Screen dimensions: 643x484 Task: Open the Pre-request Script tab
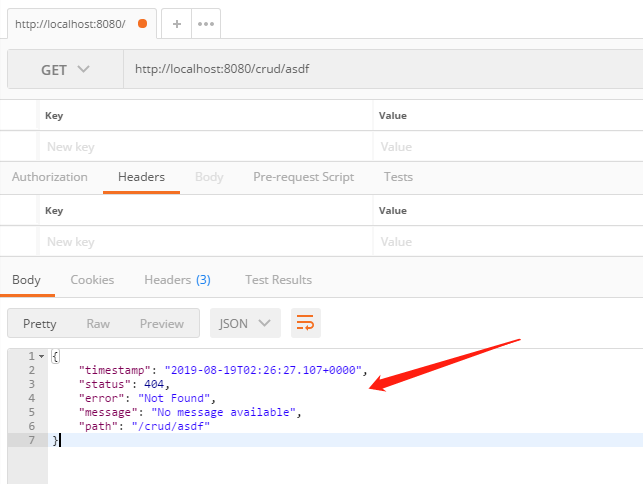click(303, 177)
